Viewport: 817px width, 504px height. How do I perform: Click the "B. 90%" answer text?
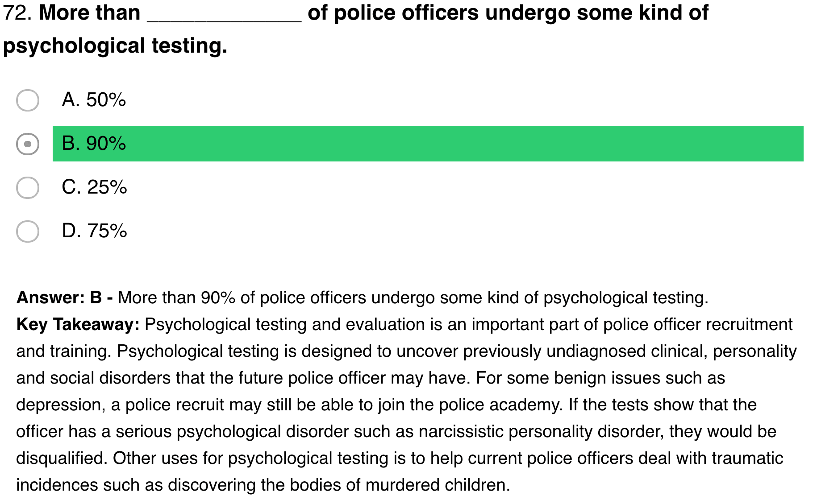(x=94, y=144)
